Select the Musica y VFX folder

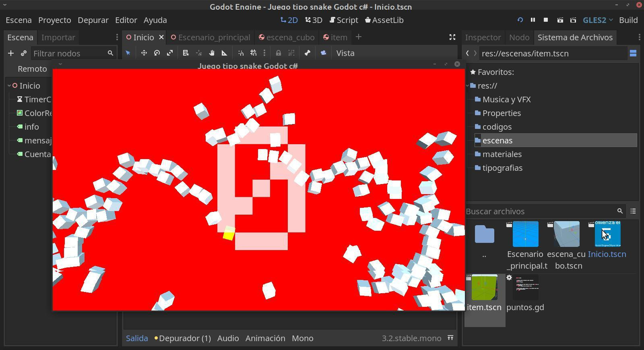[x=506, y=99]
